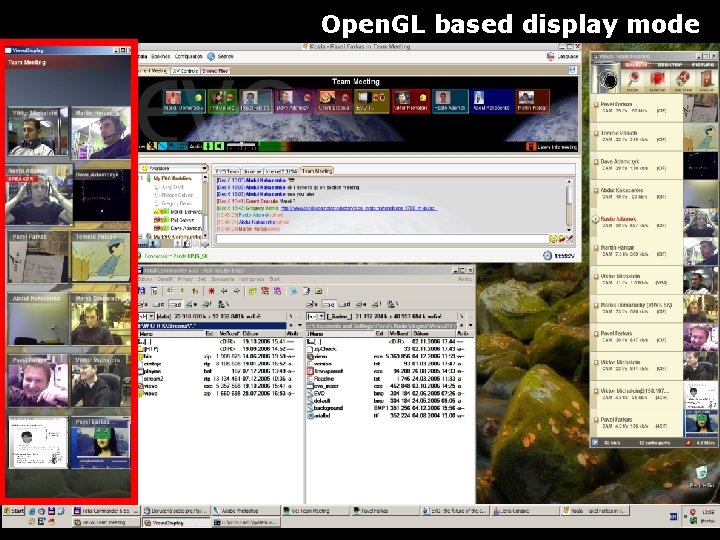Switch to the DESKTOP tab in Vievo
The image size is (720, 540).
click(x=669, y=65)
